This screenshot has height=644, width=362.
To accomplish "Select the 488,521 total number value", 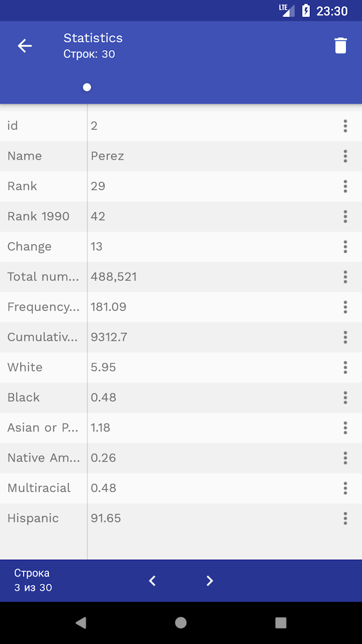I will coord(114,276).
